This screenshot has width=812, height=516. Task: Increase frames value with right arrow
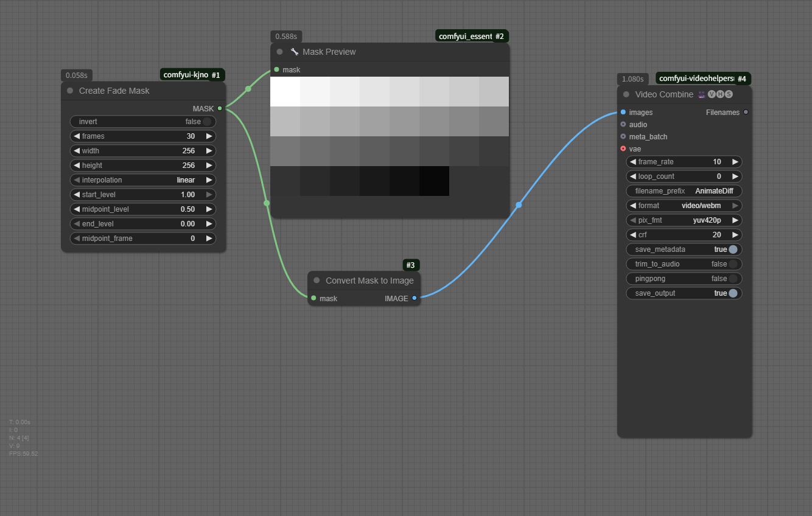(209, 136)
